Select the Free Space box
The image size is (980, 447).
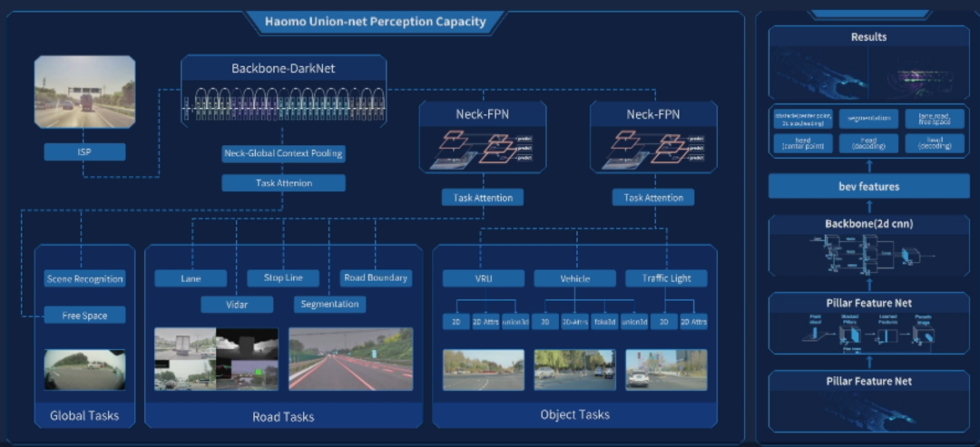point(85,316)
